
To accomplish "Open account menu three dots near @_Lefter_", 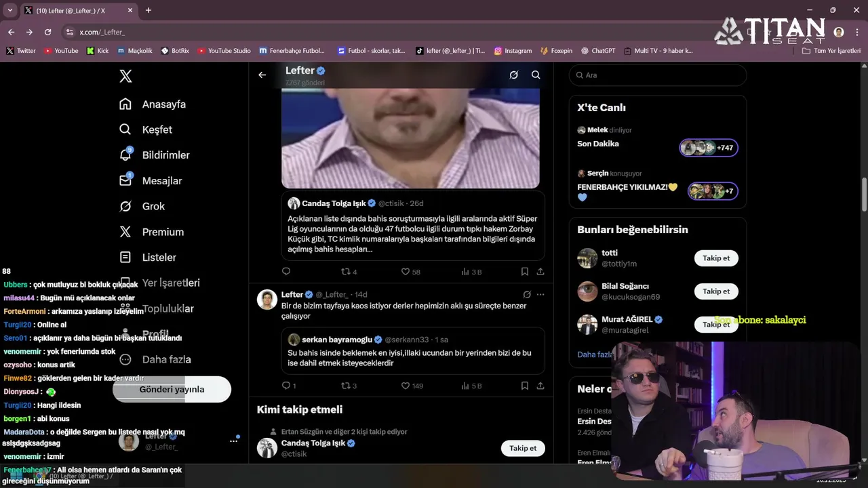I will (x=233, y=441).
